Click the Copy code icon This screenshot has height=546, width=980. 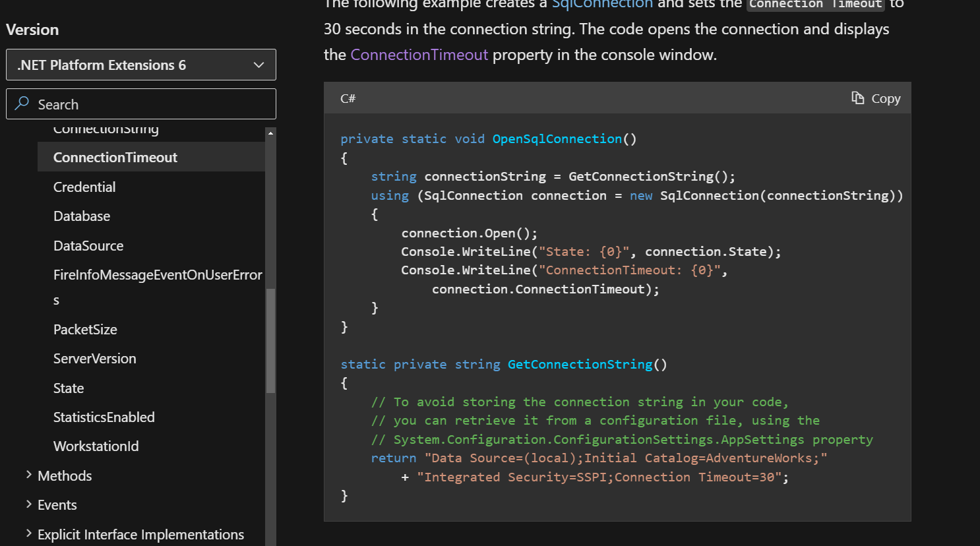tap(857, 98)
